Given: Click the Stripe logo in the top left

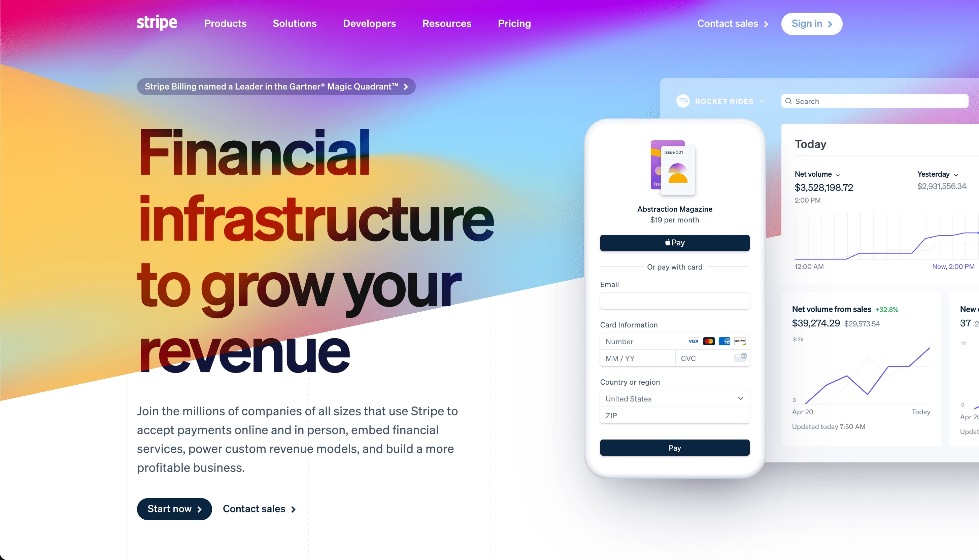Looking at the screenshot, I should [x=157, y=23].
